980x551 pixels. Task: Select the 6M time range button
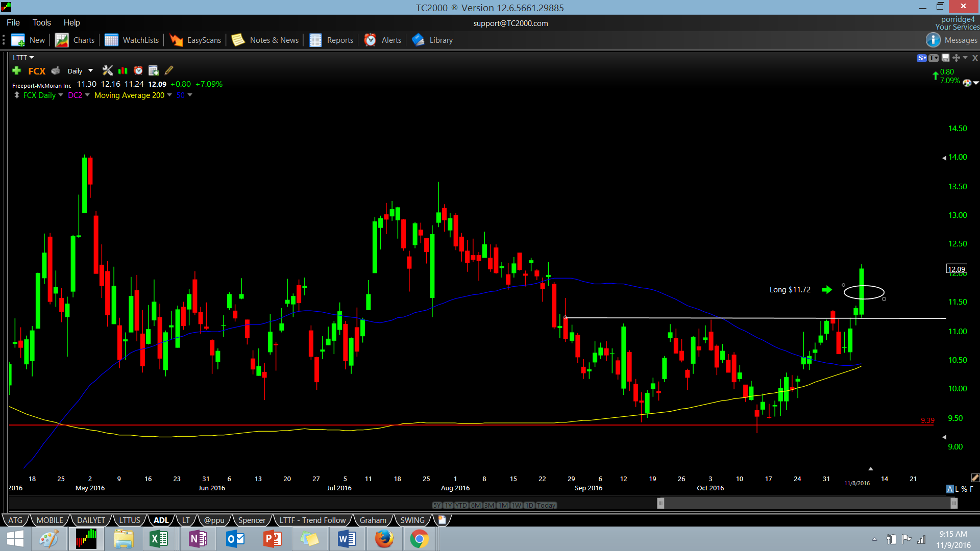476,505
